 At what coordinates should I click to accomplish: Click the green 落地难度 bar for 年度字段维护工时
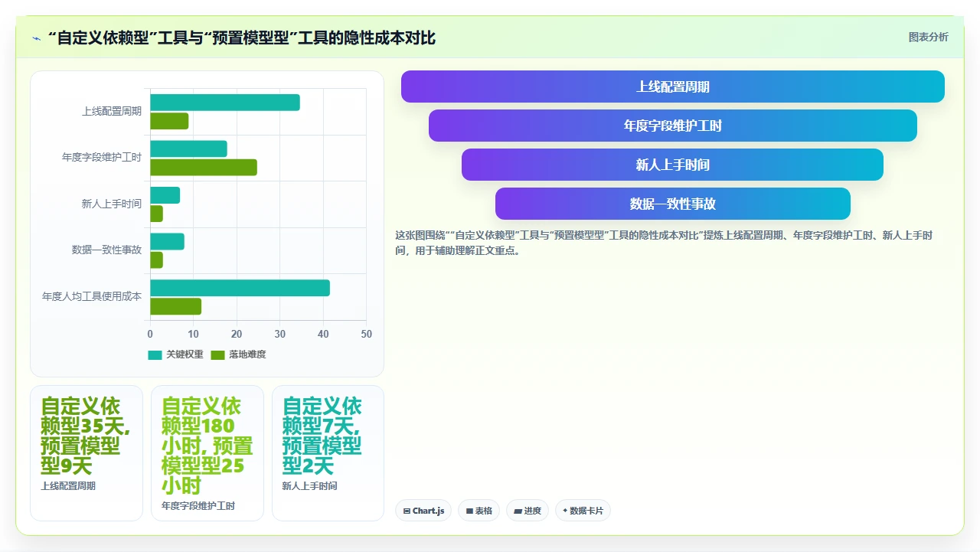click(204, 167)
